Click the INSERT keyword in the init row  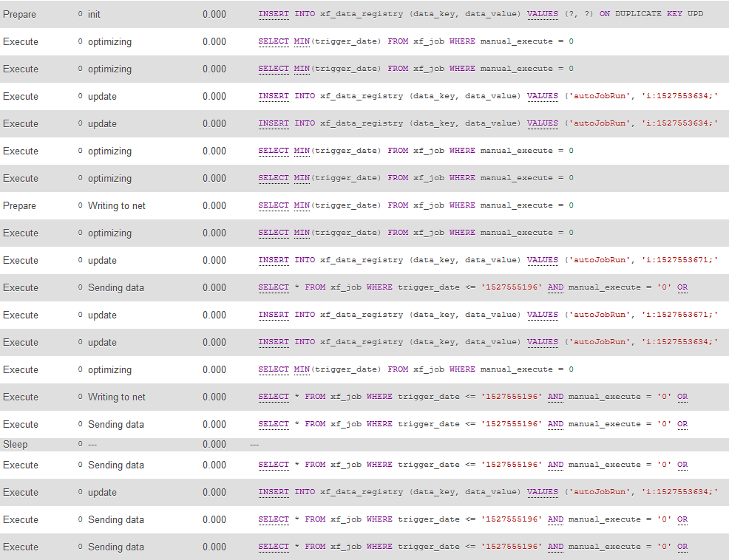[x=273, y=14]
